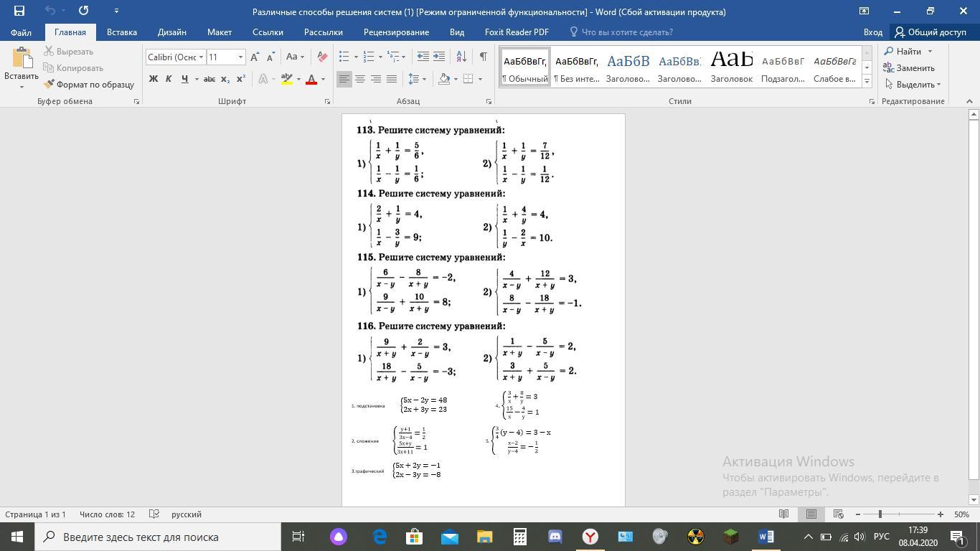
Task: Open the Calculator taskbar icon
Action: pos(519,537)
